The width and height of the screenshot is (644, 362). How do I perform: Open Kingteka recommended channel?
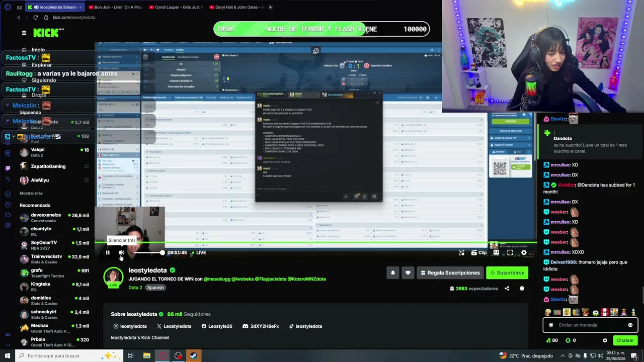54,287
